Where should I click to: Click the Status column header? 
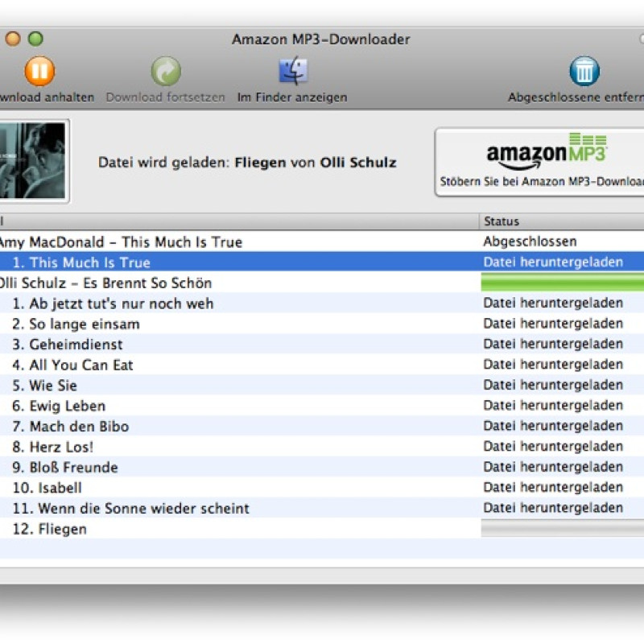561,221
